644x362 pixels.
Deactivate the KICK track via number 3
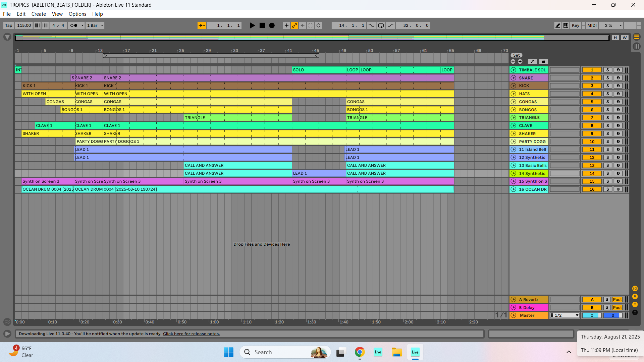592,86
